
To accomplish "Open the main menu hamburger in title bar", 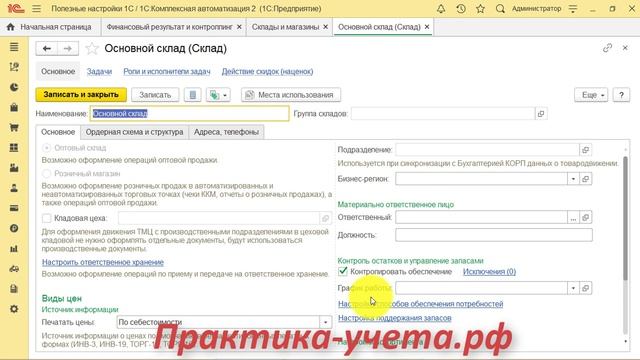I will pos(36,9).
